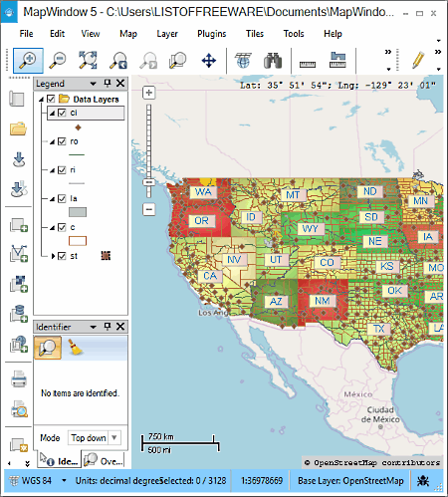Image resolution: width=448 pixels, height=497 pixels.
Task: Toggle visibility of the ci layer
Action: click(x=62, y=113)
